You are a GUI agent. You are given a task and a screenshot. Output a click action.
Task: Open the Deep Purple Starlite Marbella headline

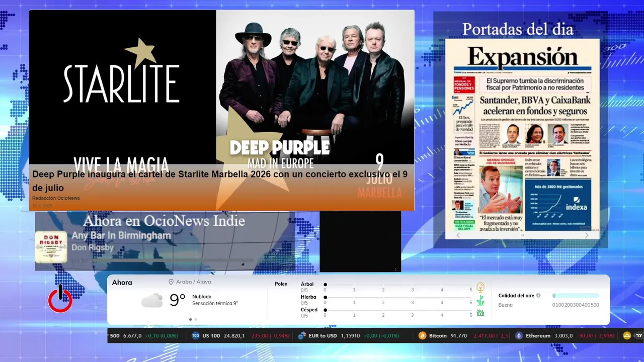[x=220, y=181]
